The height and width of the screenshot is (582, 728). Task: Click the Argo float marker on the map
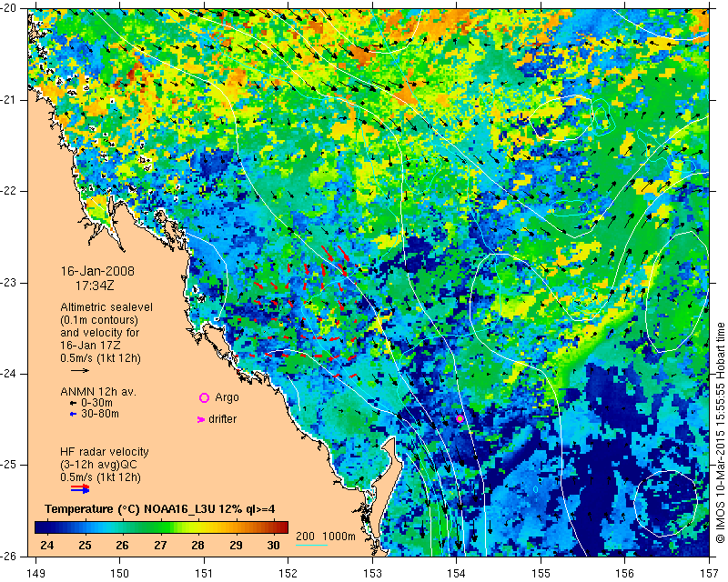click(460, 418)
